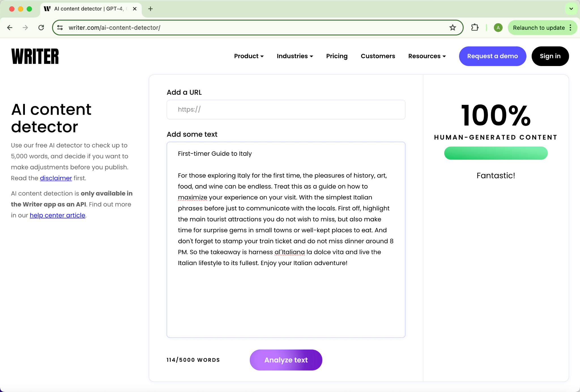The width and height of the screenshot is (580, 392).
Task: Expand the Resources dropdown menu
Action: tap(427, 56)
